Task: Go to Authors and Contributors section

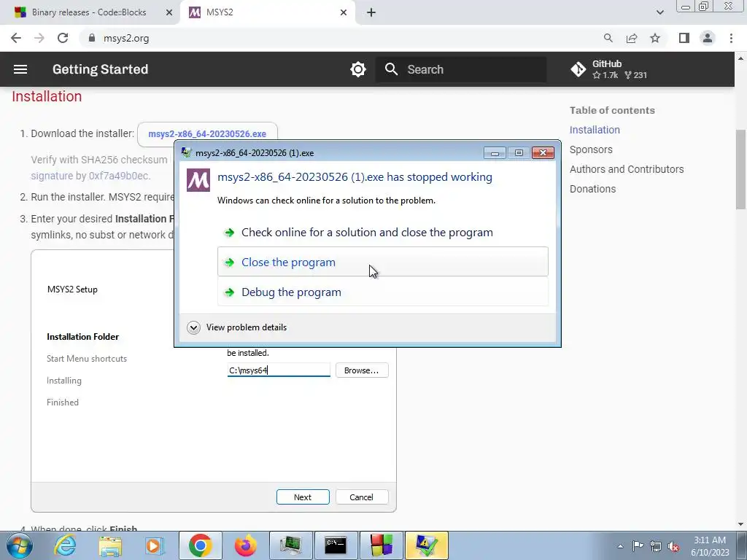Action: (627, 169)
